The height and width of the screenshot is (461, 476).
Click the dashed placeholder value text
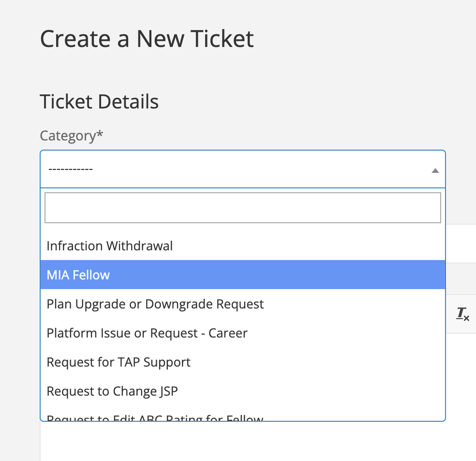coord(71,169)
